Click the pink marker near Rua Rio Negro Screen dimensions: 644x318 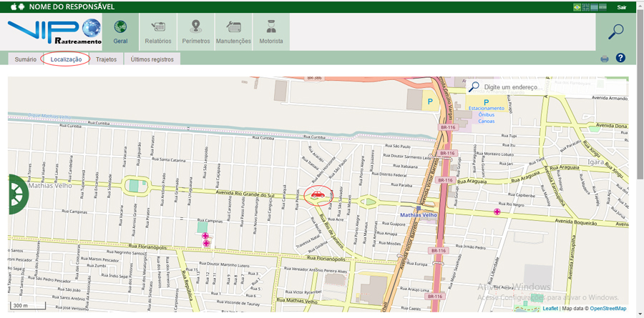coord(497,212)
